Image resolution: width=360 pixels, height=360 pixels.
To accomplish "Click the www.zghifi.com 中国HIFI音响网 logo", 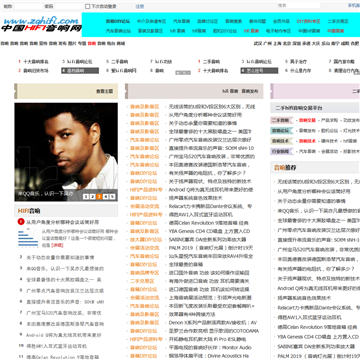I will (x=41, y=24).
